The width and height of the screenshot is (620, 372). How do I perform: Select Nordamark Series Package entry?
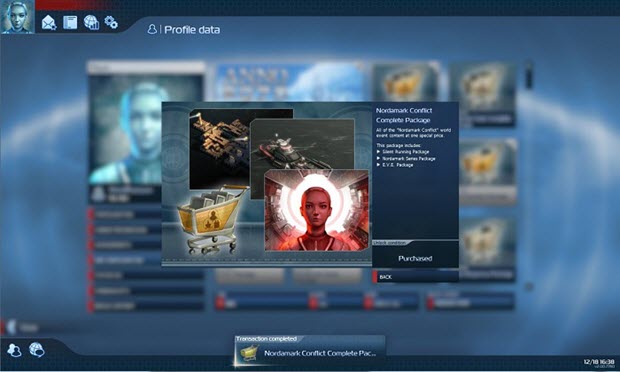tap(406, 159)
